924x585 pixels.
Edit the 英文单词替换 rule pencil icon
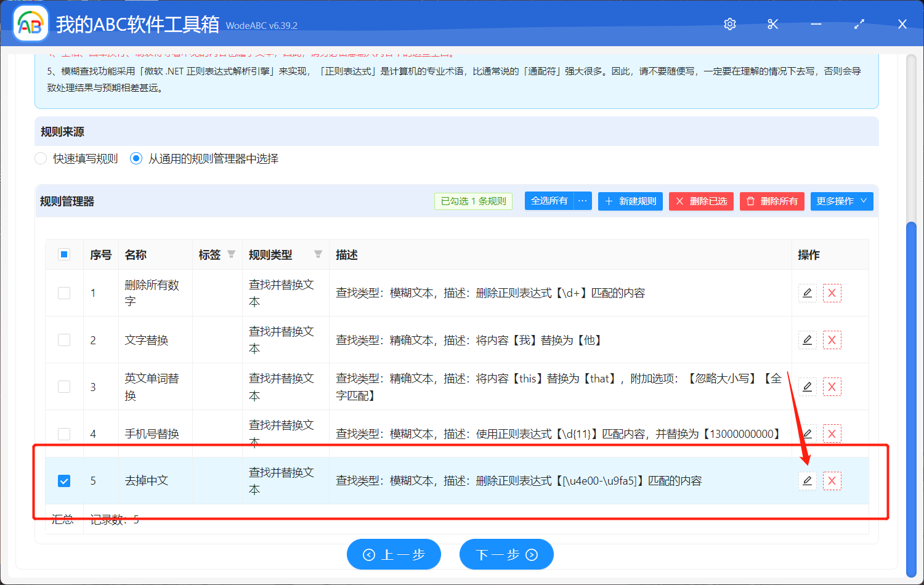coord(807,386)
